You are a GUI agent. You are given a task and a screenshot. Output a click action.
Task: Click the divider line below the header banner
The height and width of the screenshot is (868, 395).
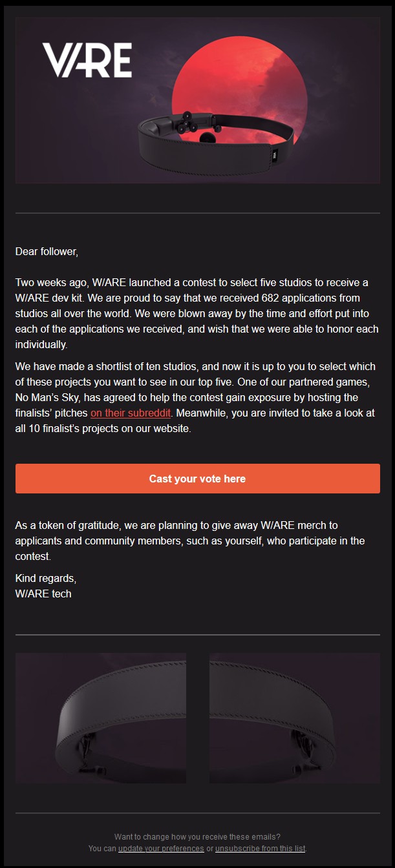(x=197, y=212)
